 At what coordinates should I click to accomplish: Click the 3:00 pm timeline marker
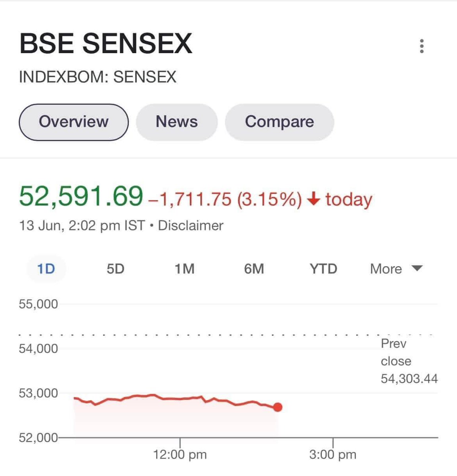(333, 454)
